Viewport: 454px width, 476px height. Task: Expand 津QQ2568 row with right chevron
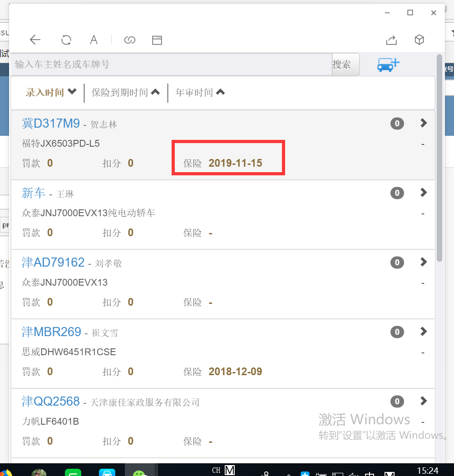click(x=424, y=401)
